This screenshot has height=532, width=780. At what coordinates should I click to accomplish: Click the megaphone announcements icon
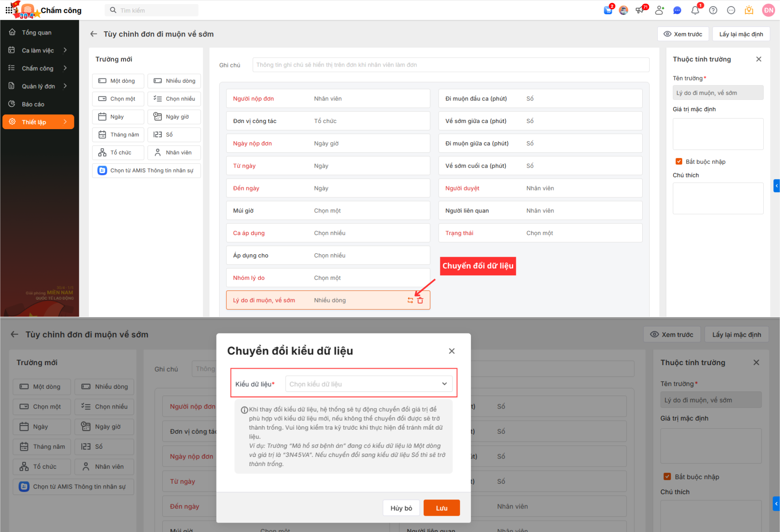[x=640, y=10]
